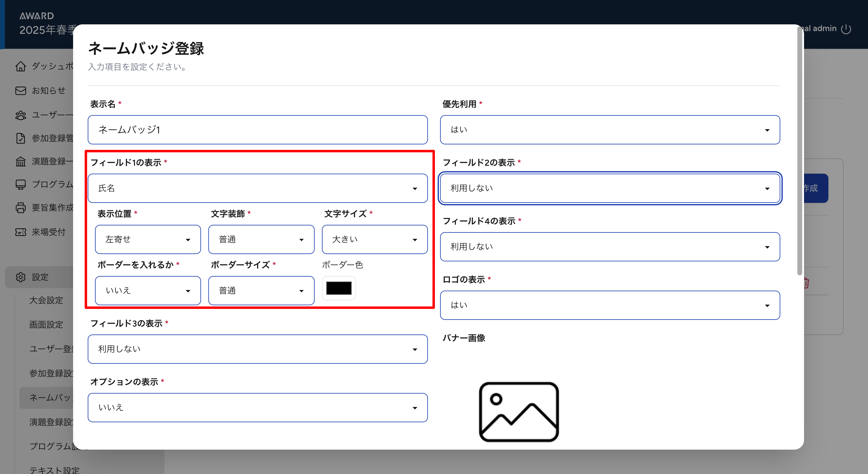
Task: Select 大会設定 in settings submenu
Action: pos(46,300)
